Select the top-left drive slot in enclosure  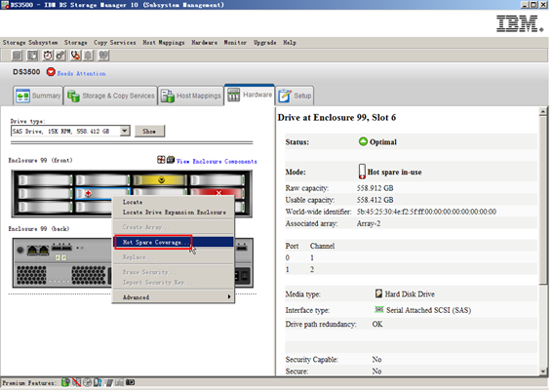click(x=45, y=180)
